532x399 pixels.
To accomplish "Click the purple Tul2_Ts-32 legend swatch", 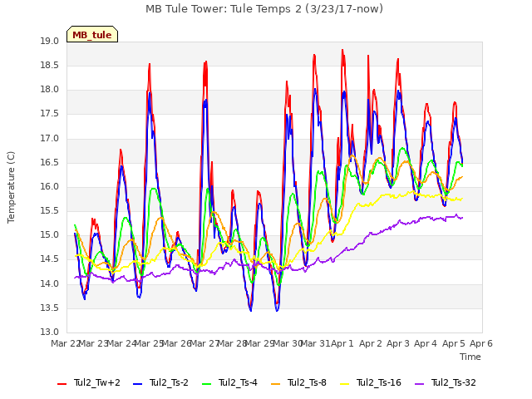I will pyautogui.click(x=419, y=384).
